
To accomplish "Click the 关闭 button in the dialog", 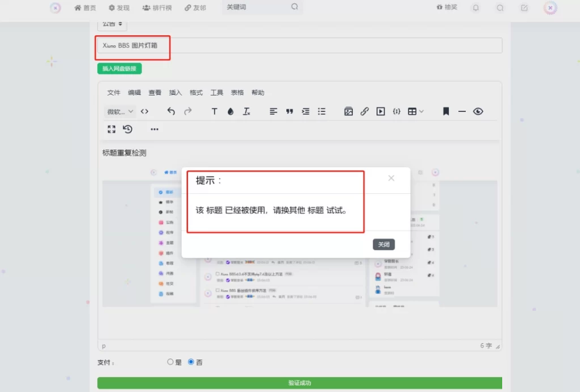I will point(383,244).
